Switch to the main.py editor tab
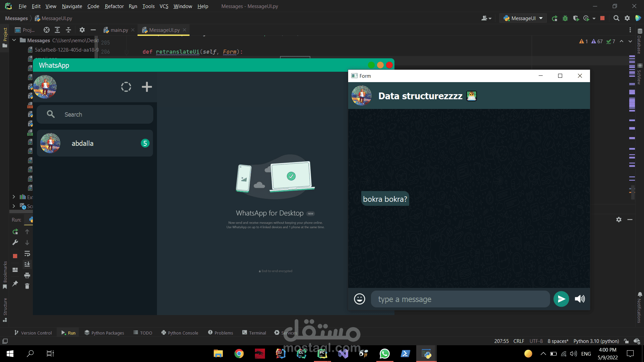 click(119, 30)
